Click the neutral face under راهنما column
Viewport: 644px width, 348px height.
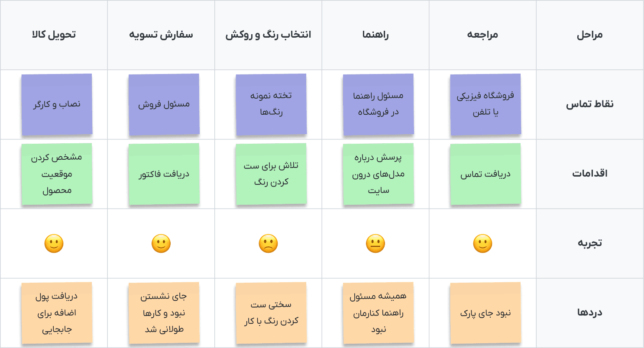375,244
